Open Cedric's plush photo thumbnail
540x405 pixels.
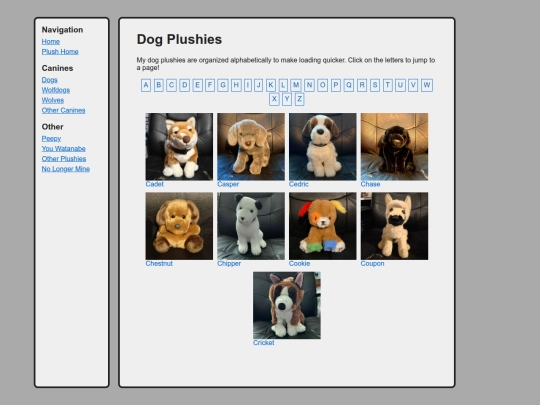[x=323, y=147]
